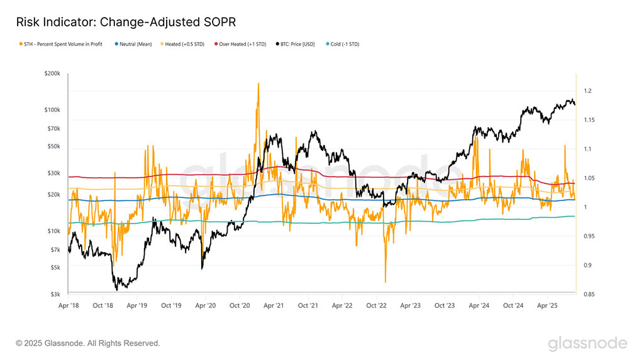Viewport: 644px width, 362px height.
Task: Click the $100k price axis label
Action: click(x=52, y=110)
